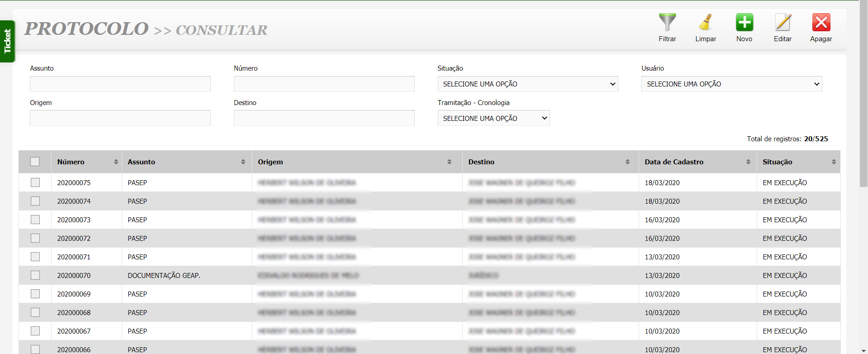Sort table by Situação column arrows
The height and width of the screenshot is (354, 868).
pos(834,162)
